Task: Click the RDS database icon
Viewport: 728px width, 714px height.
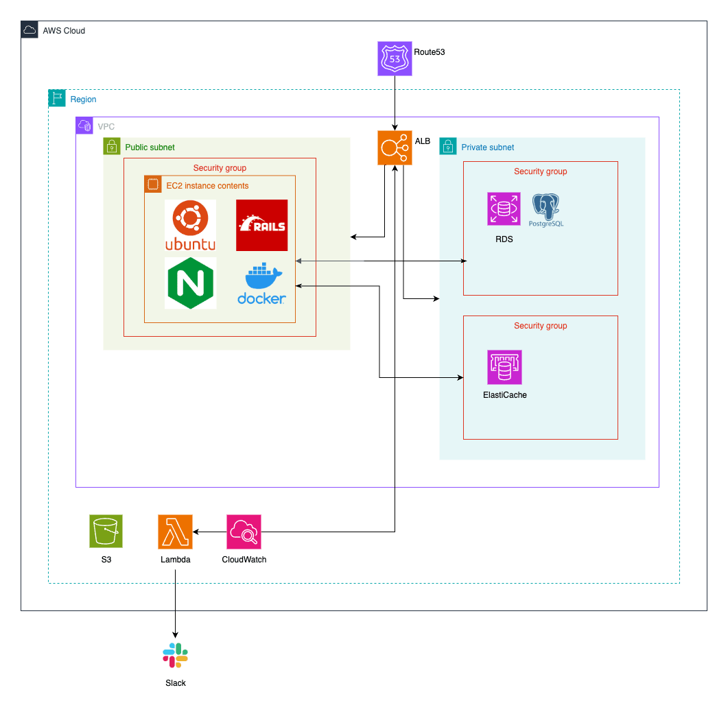Action: [x=504, y=209]
